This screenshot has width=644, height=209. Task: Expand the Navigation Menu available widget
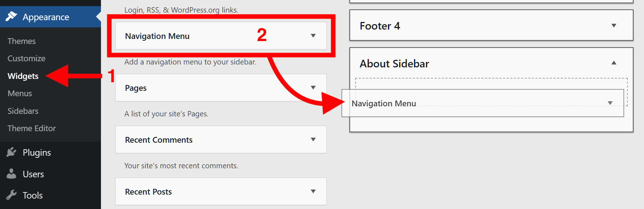(313, 36)
